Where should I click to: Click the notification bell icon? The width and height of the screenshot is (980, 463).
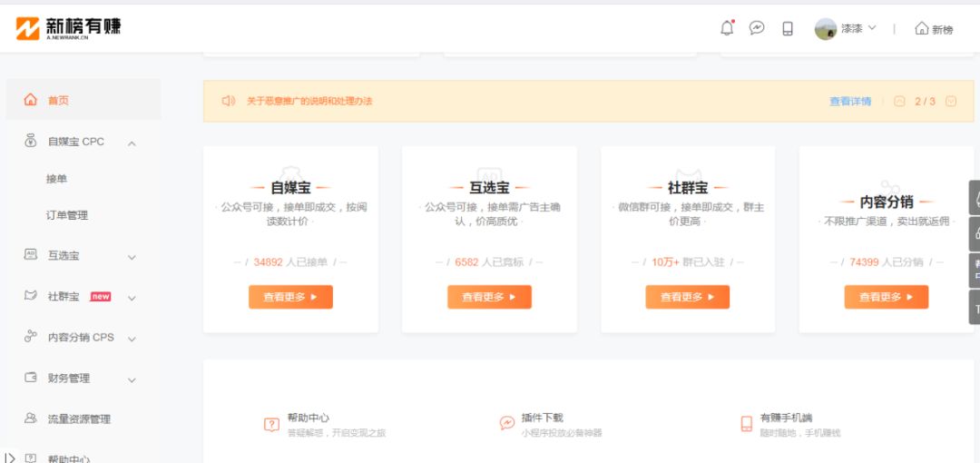click(x=727, y=28)
